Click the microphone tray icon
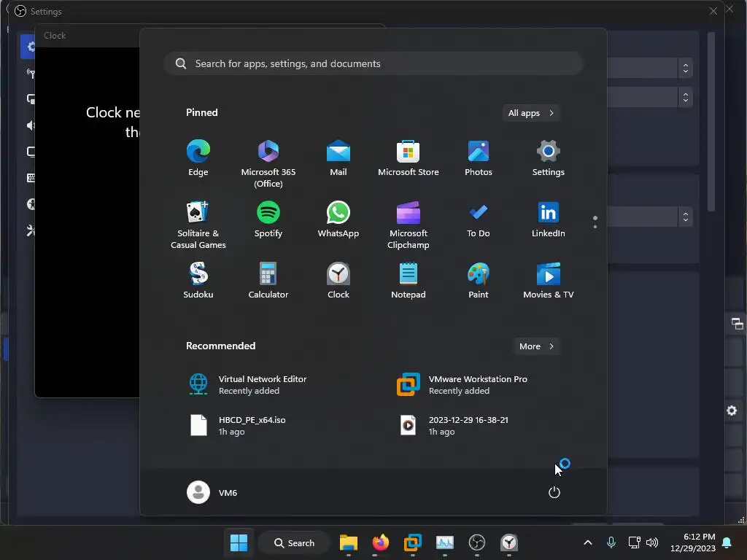The height and width of the screenshot is (560, 747). [611, 542]
